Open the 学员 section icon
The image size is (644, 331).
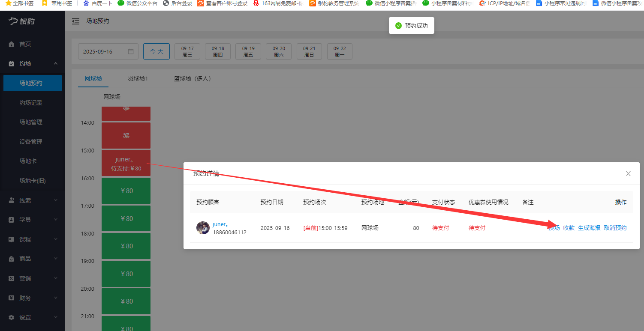(x=11, y=219)
